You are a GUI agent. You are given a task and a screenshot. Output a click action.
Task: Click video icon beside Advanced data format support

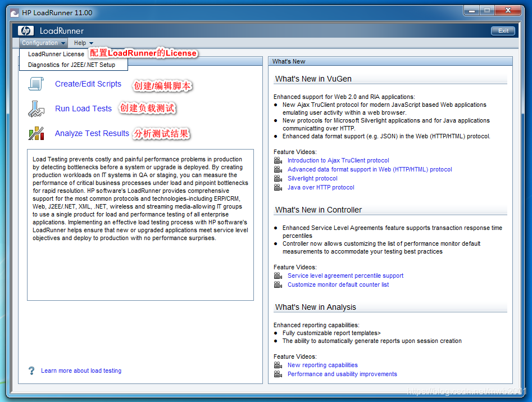(278, 169)
